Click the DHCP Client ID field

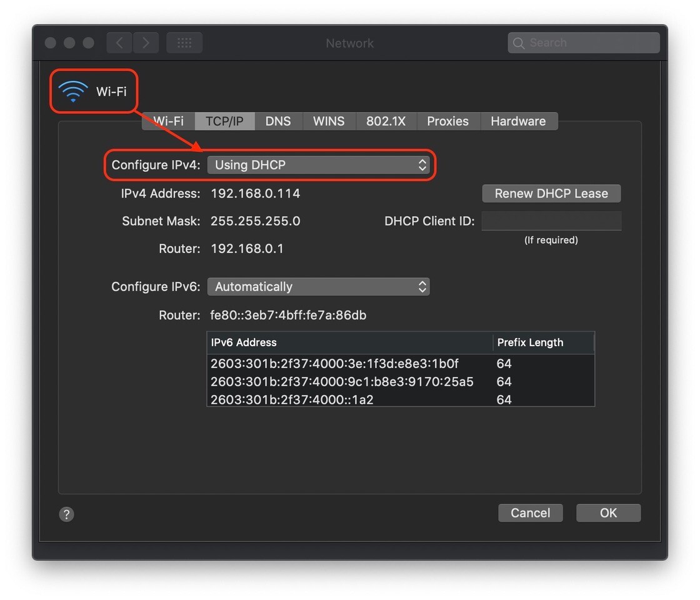click(x=551, y=221)
